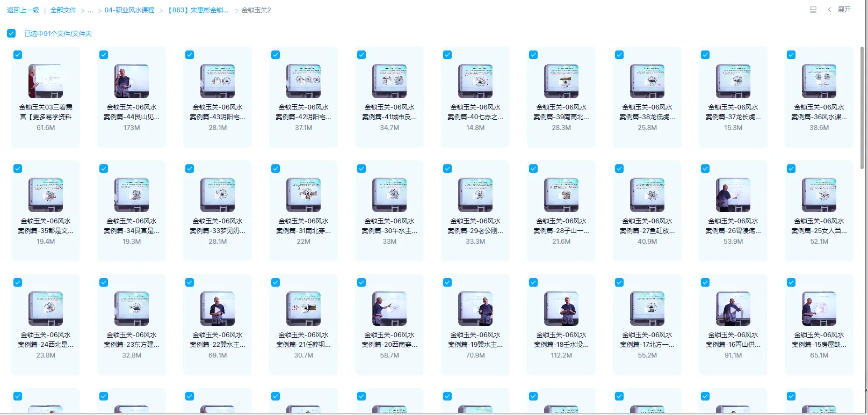Open video icon for 金锁玉关03三碧震宫
This screenshot has height=415, width=868.
pyautogui.click(x=46, y=81)
